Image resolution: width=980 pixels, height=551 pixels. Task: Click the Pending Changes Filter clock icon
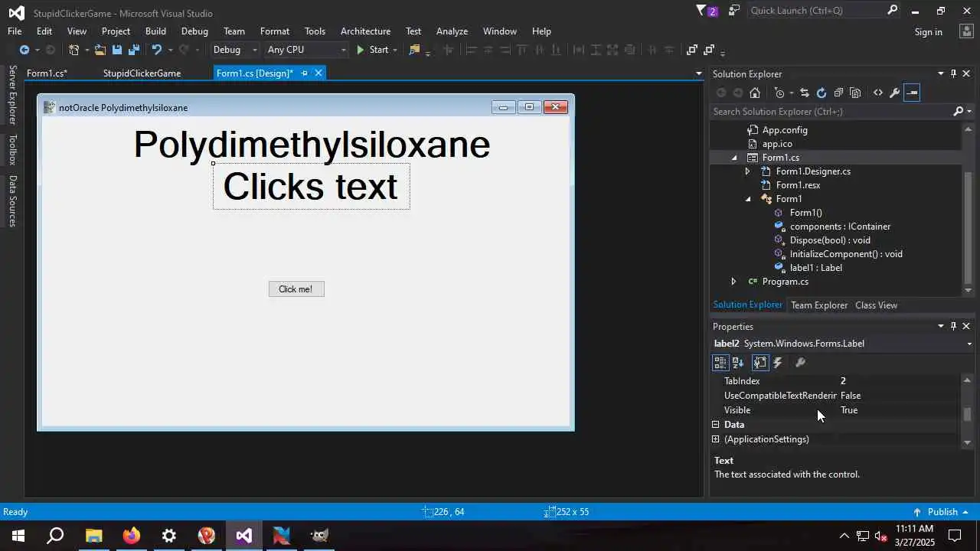coord(779,93)
